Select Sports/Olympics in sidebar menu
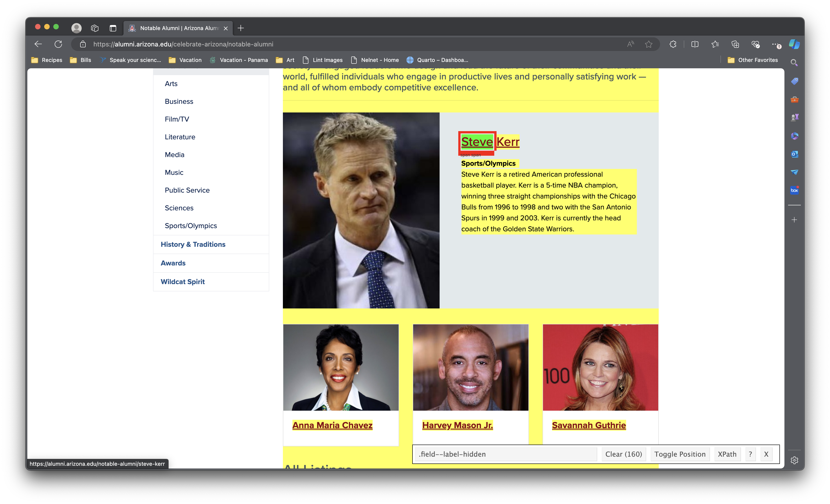 click(191, 226)
